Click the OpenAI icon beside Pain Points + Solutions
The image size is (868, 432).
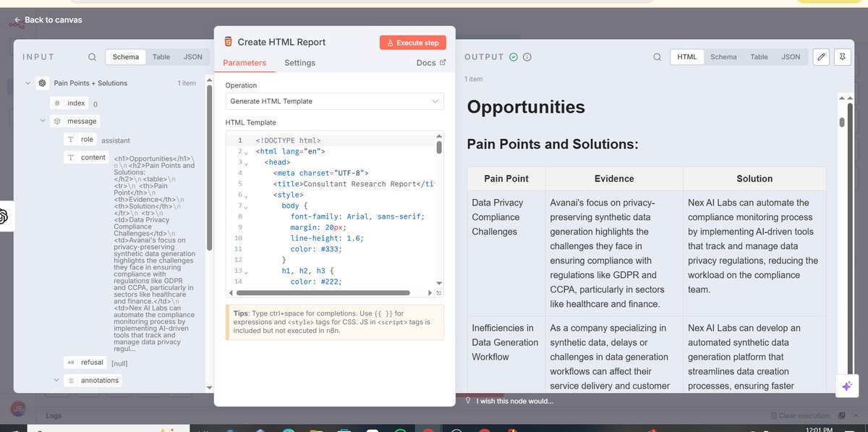43,83
